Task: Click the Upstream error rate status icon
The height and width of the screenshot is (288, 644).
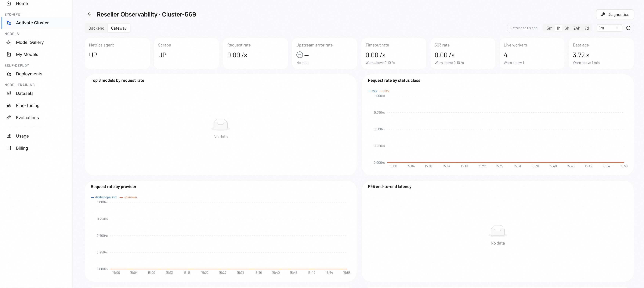Action: tap(299, 55)
